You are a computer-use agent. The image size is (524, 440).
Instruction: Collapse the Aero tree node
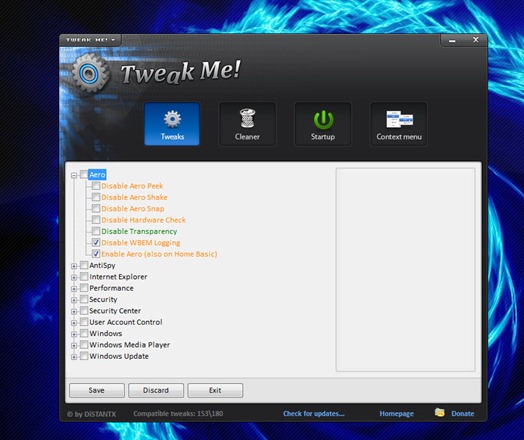pos(74,175)
